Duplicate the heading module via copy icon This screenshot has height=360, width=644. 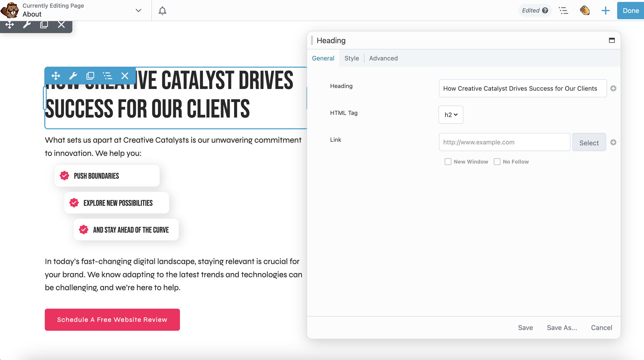point(90,76)
